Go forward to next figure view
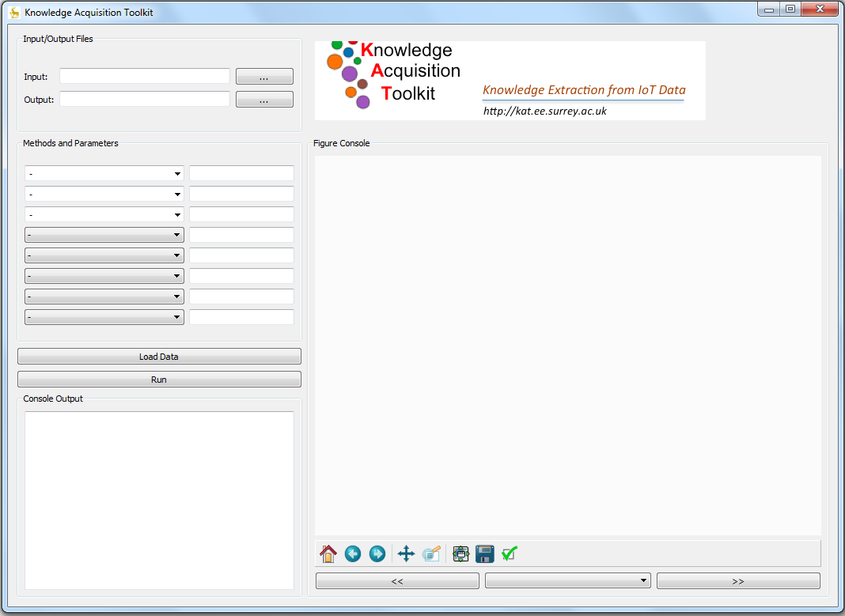This screenshot has height=616, width=845. pos(377,554)
